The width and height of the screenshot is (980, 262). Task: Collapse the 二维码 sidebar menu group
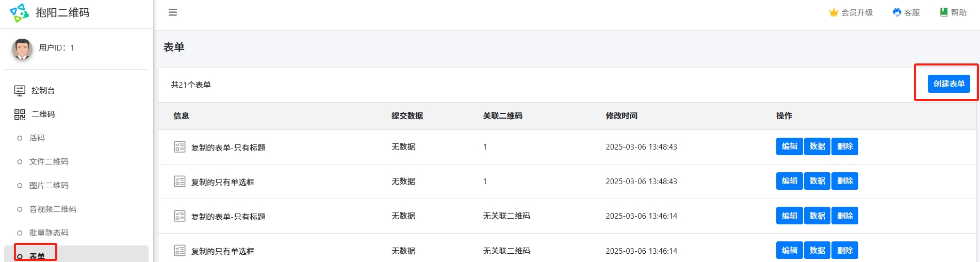click(x=43, y=114)
